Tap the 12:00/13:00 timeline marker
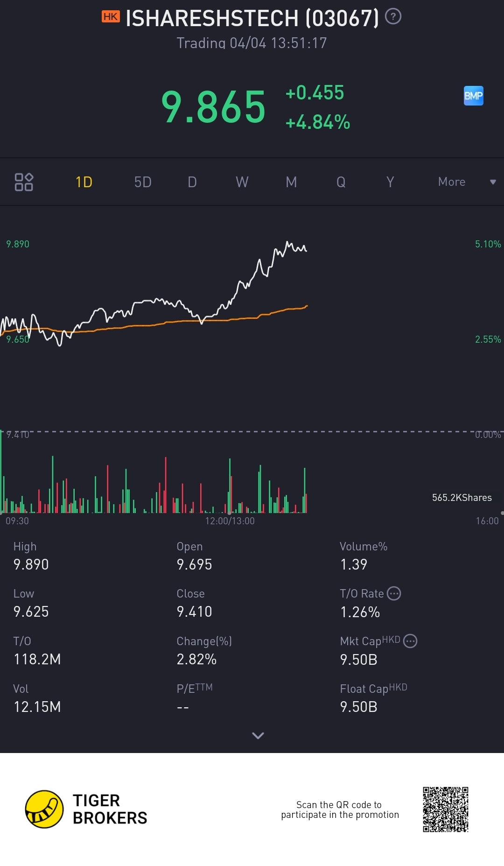The height and width of the screenshot is (866, 504). [230, 521]
